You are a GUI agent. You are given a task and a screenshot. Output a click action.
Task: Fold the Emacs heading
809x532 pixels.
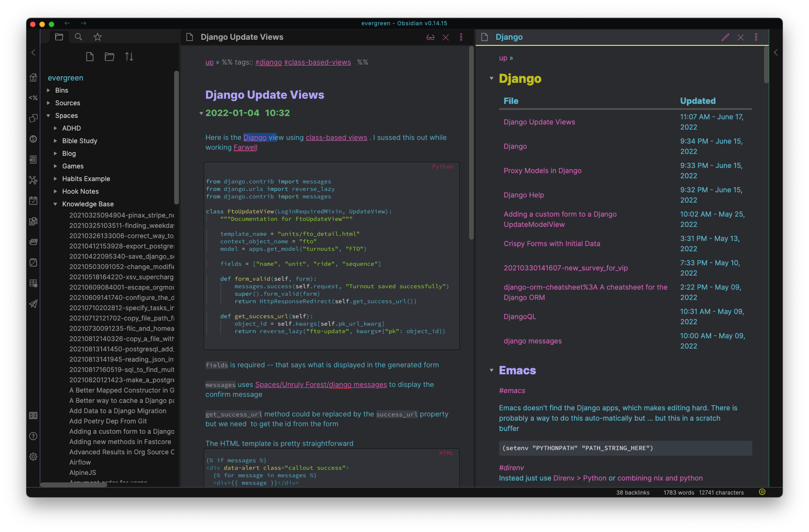click(492, 370)
